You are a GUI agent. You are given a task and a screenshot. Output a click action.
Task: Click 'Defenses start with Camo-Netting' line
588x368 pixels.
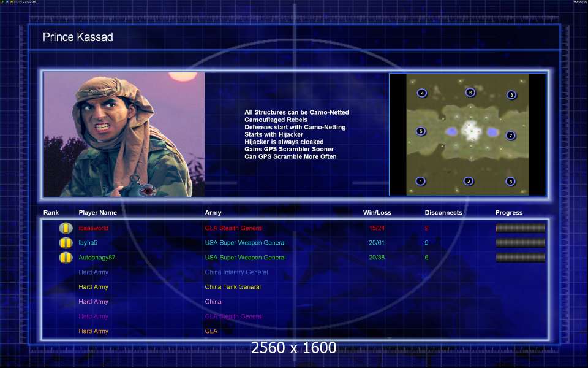295,127
